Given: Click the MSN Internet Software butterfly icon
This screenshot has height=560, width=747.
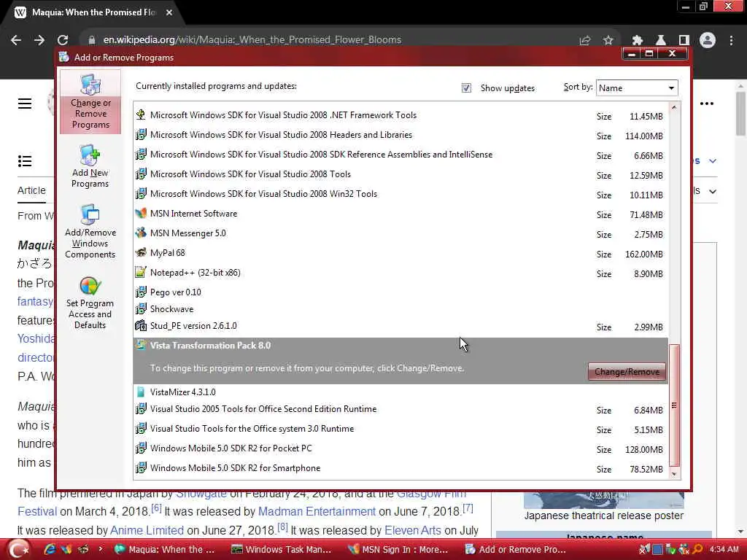Looking at the screenshot, I should pos(141,214).
